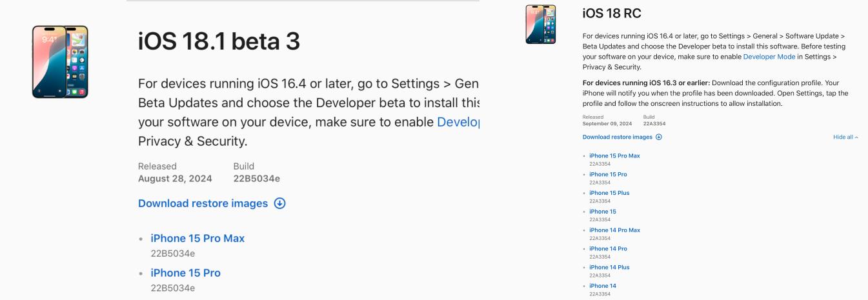
Task: Click the download arrow icon in iOS 18 RC panel
Action: pyautogui.click(x=659, y=137)
